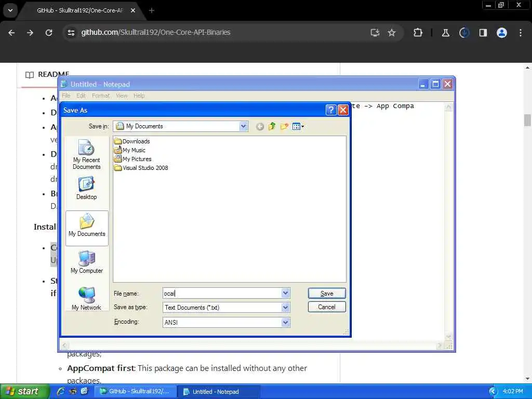Create a new folder in Save As
The height and width of the screenshot is (399, 532).
pos(284,127)
